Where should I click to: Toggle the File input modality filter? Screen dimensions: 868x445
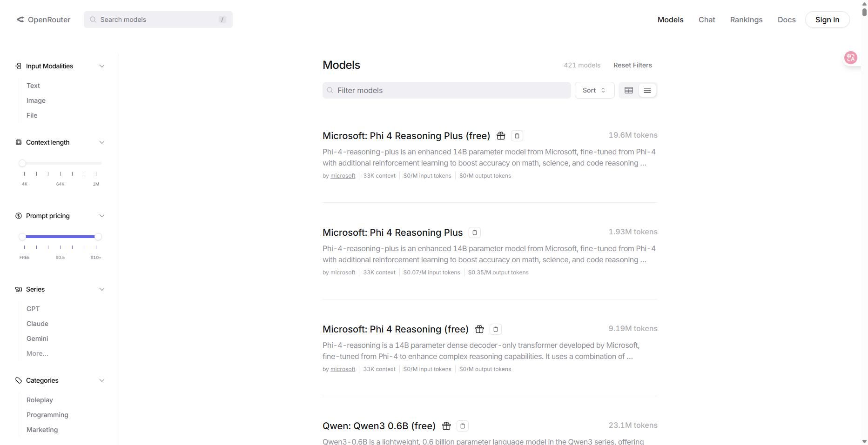(32, 115)
